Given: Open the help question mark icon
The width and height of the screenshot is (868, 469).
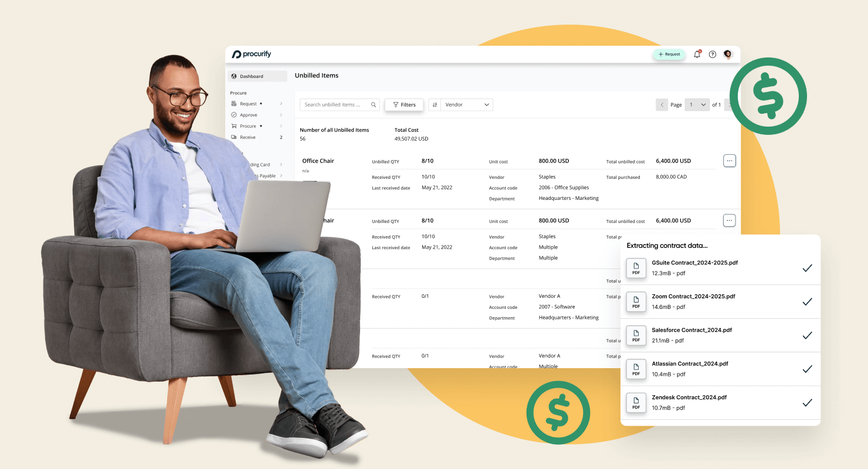Looking at the screenshot, I should 713,54.
